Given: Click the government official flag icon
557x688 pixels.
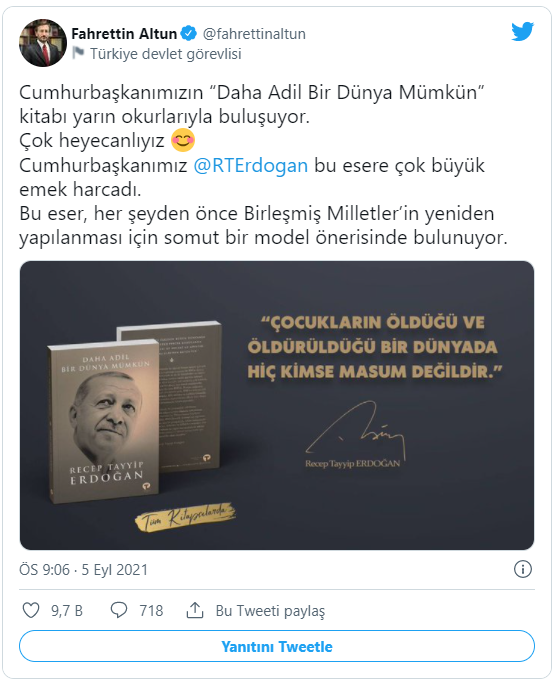Looking at the screenshot, I should pyautogui.click(x=78, y=53).
